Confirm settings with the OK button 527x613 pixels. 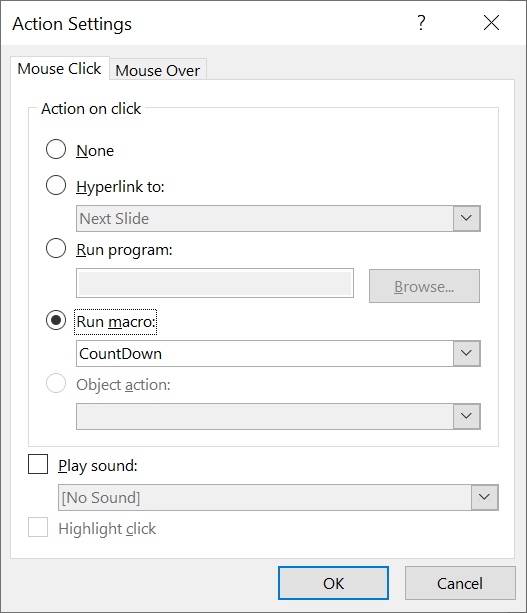(333, 583)
